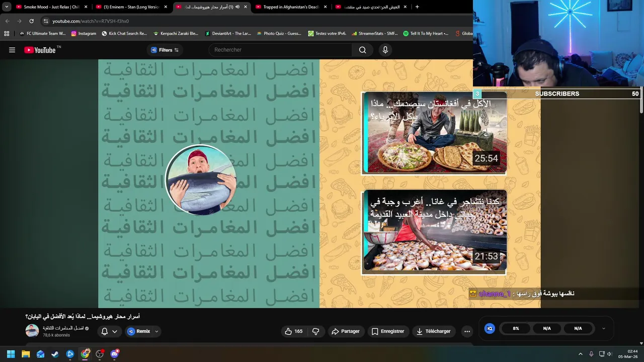Click the vidIQ Remix button

pos(139,331)
